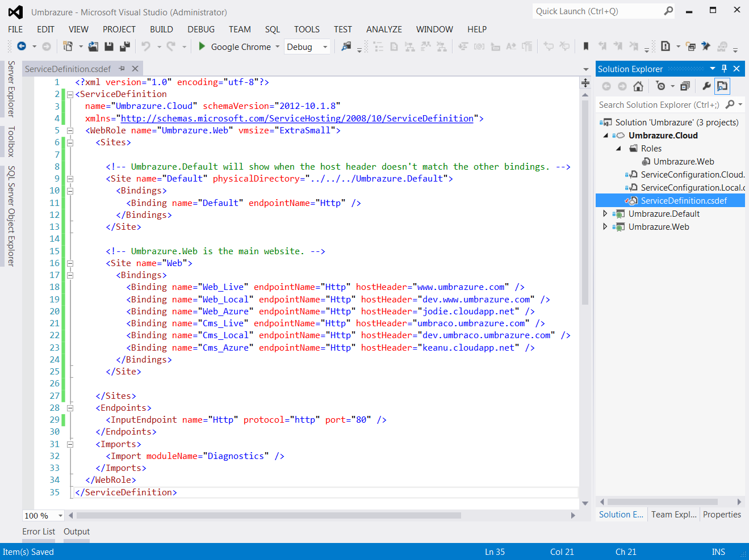Click the Save All toolbar icon
The height and width of the screenshot is (560, 749).
point(125,47)
